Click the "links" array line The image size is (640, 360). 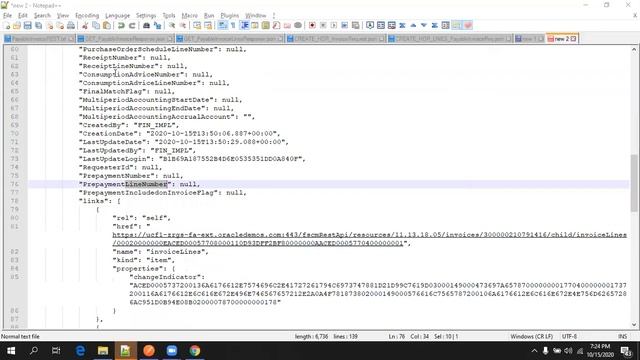pyautogui.click(x=99, y=201)
